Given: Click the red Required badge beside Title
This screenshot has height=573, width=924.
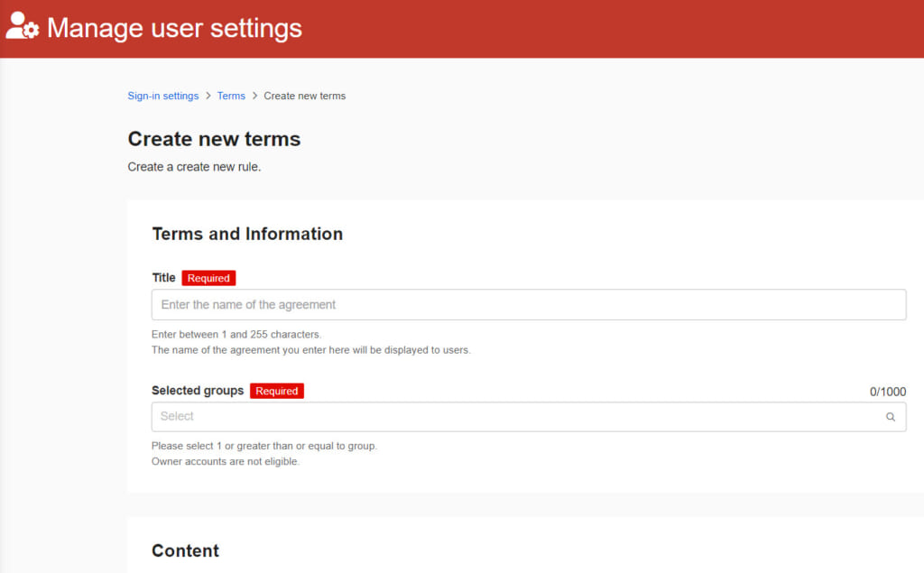Looking at the screenshot, I should [x=208, y=278].
